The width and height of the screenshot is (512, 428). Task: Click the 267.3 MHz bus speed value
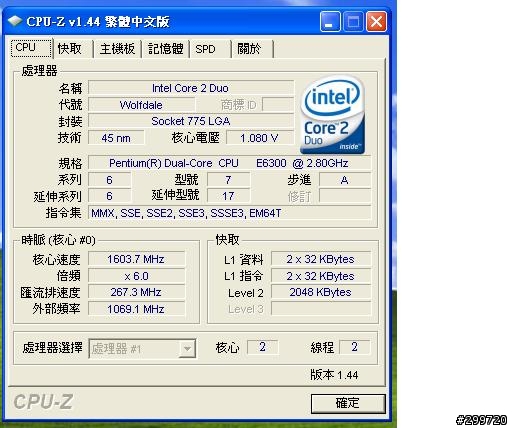[136, 292]
